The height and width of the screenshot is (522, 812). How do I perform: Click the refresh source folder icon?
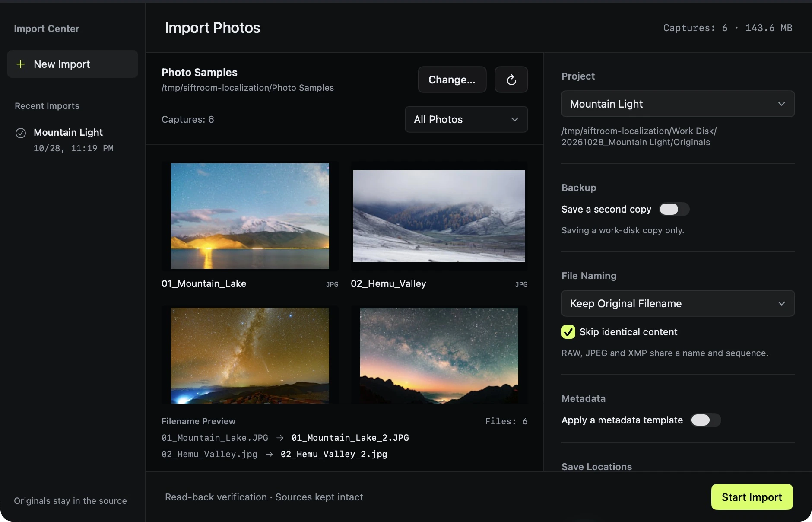[x=511, y=80]
